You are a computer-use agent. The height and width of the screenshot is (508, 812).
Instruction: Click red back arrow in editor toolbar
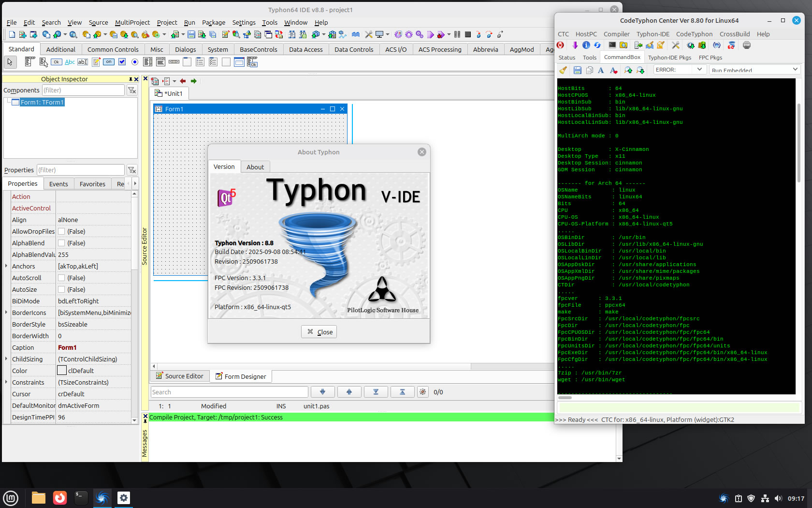coord(183,81)
